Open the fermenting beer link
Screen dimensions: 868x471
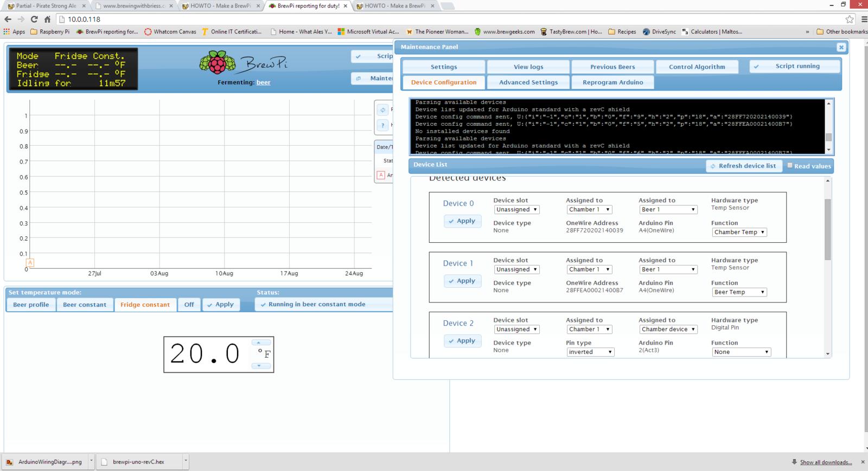coord(264,82)
